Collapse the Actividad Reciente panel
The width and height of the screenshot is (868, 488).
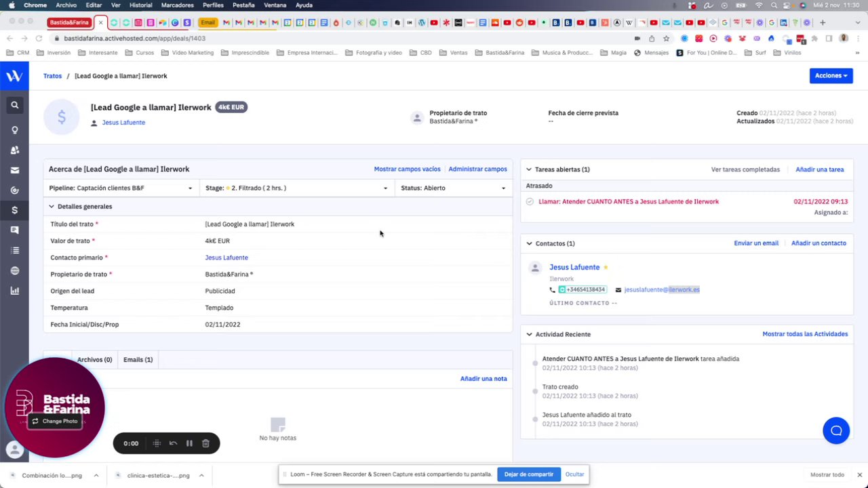(x=529, y=334)
